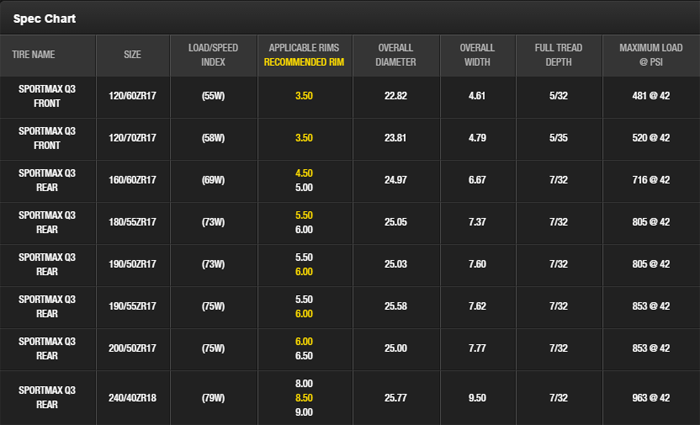Viewport: 700px width, 425px height.
Task: Click yellow 6.00 rim in 200/50ZR17 row
Action: point(304,342)
